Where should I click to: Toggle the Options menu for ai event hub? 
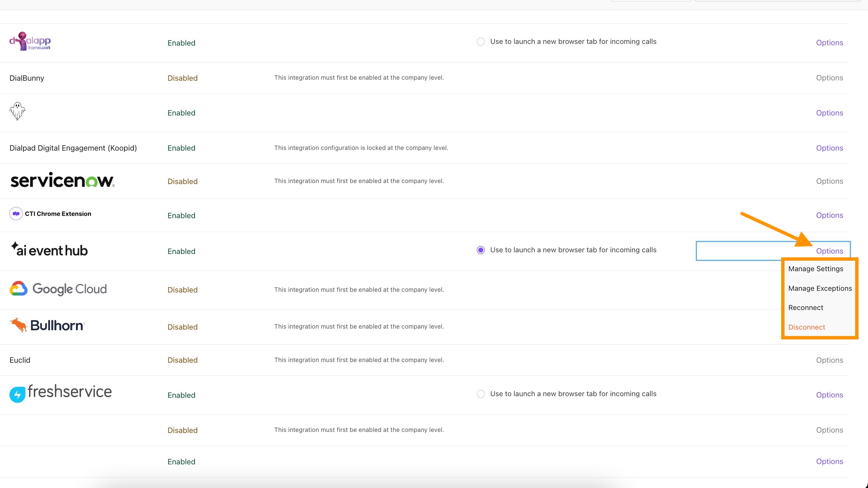[829, 251]
